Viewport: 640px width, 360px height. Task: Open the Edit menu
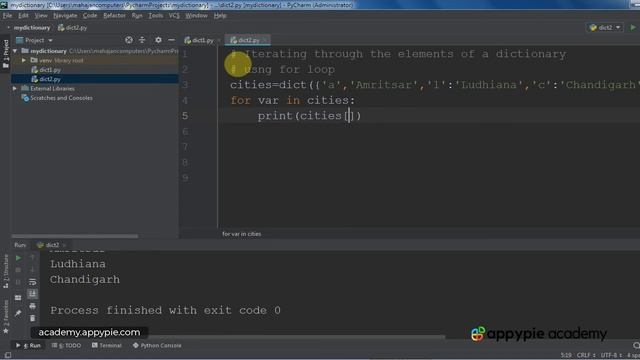(23, 16)
